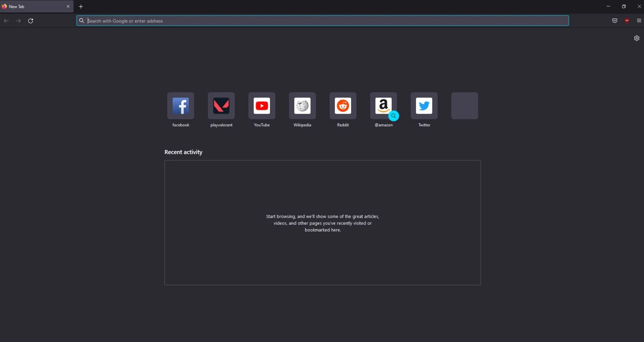Select the empty shortcut tile after Twitter

[x=465, y=106]
